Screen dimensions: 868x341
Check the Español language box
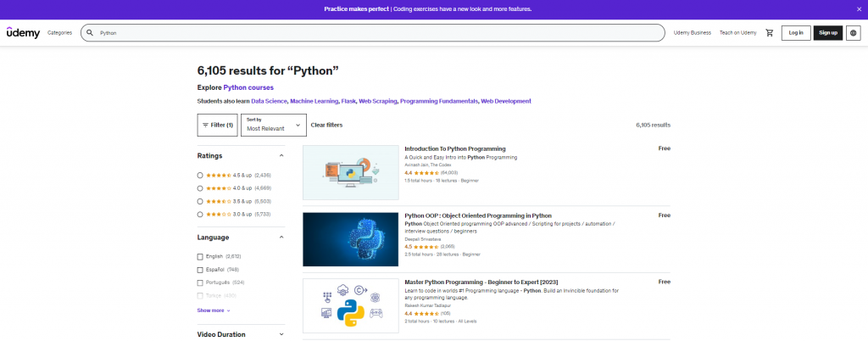200,270
